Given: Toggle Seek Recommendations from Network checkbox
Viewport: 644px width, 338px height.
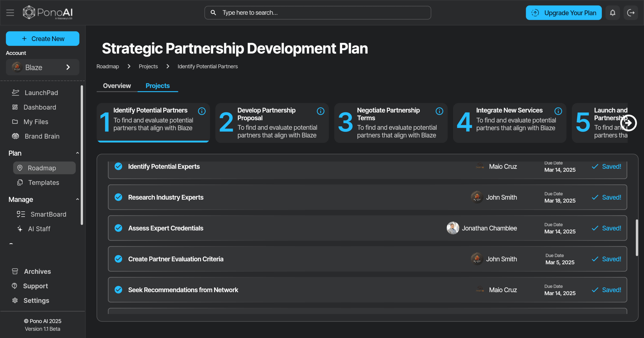Looking at the screenshot, I should tap(118, 290).
